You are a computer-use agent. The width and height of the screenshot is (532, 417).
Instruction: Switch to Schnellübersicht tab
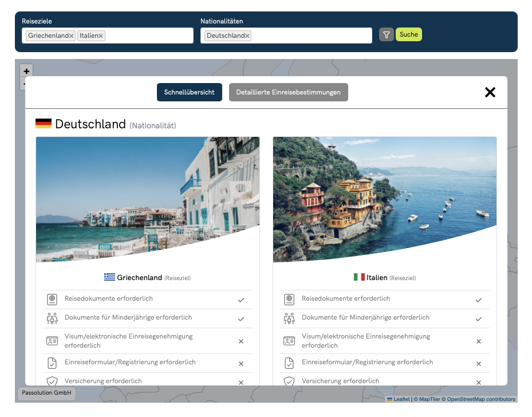tap(189, 92)
